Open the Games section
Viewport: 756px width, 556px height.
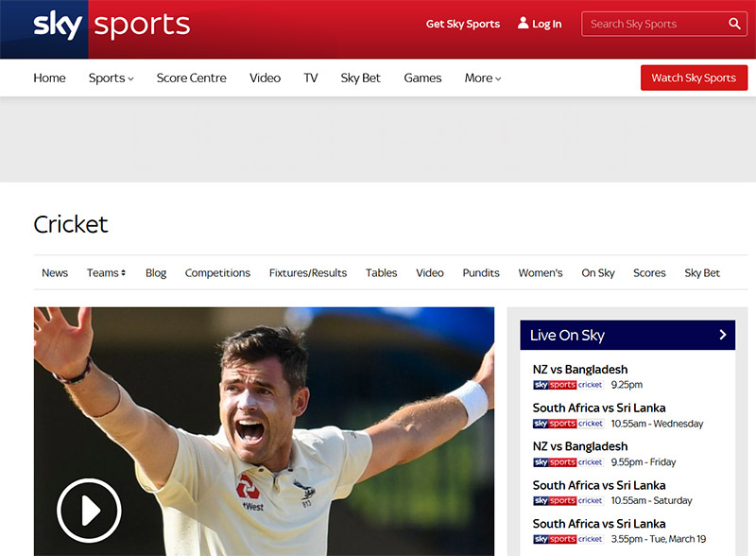[422, 78]
